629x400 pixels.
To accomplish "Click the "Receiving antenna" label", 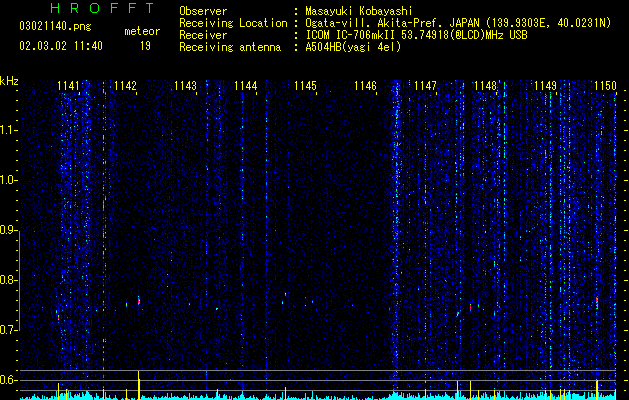I will [x=230, y=47].
